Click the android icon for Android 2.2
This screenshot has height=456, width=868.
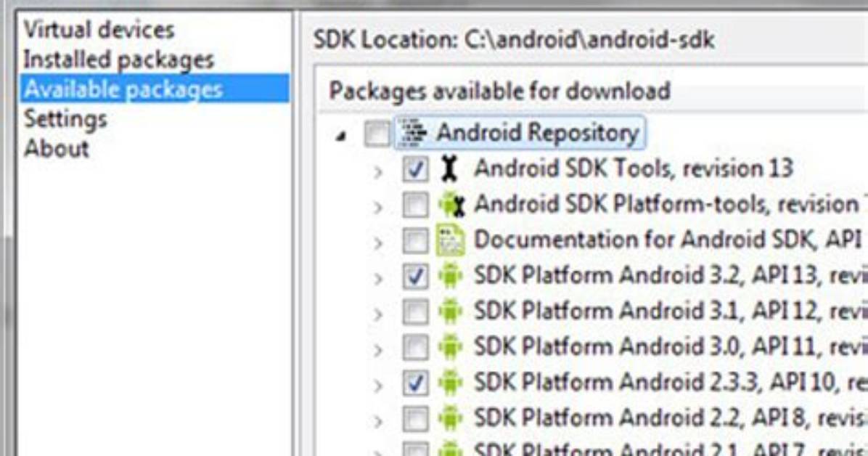(450, 418)
